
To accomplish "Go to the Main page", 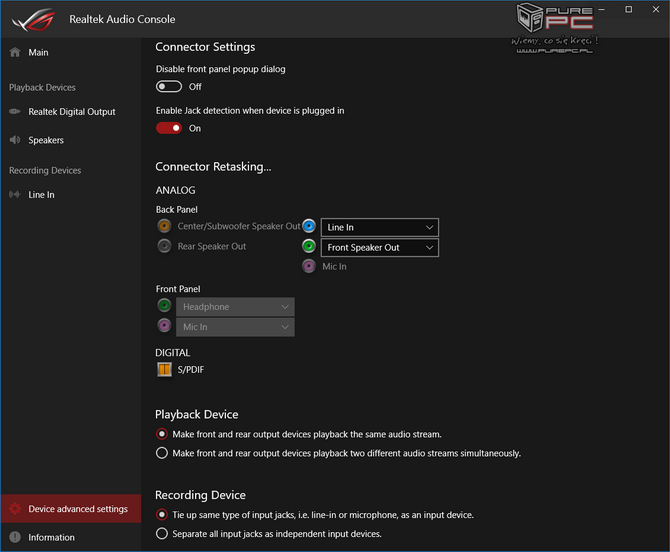I will [71, 52].
